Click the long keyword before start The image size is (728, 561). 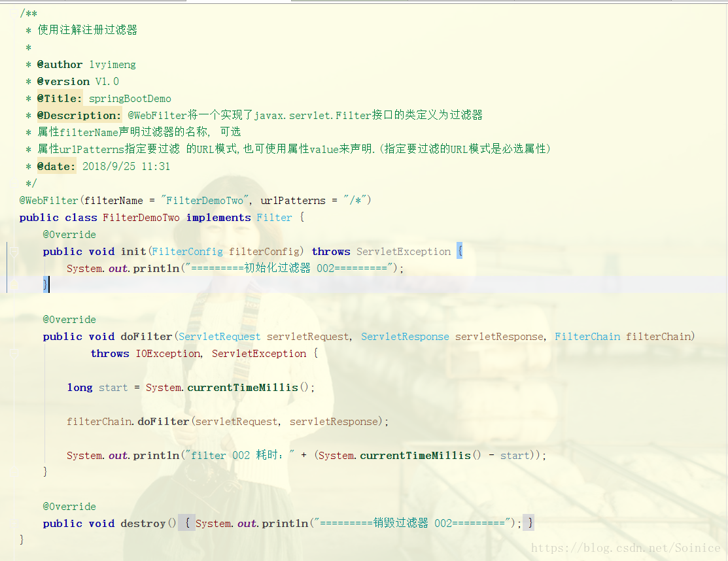80,388
